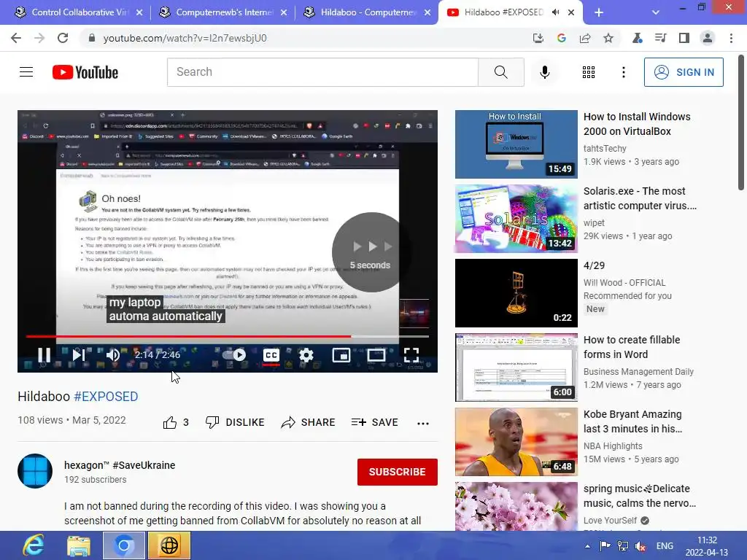
Task: Reload the page with the refresh icon
Action: click(x=63, y=38)
